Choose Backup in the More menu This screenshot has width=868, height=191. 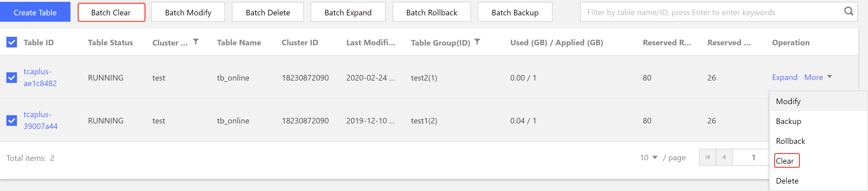pos(789,121)
